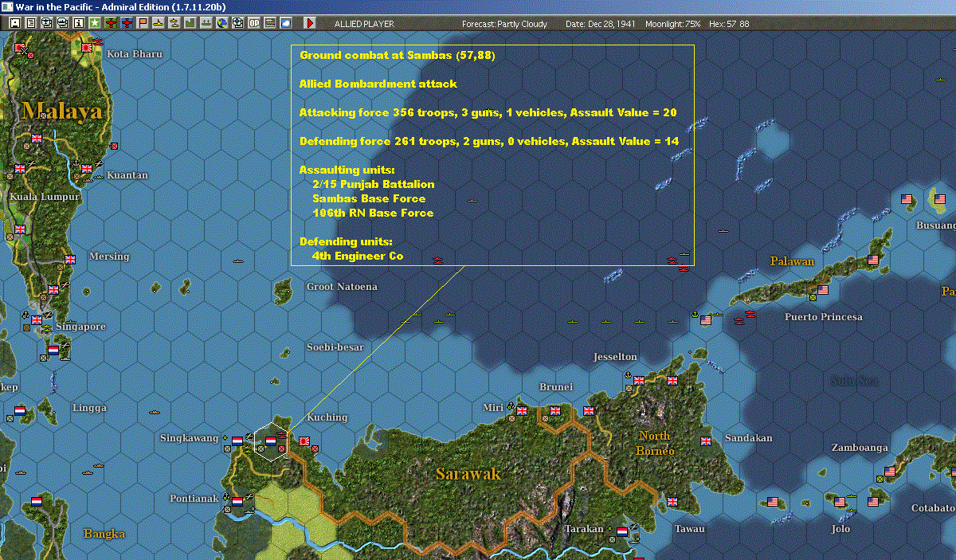Click Sambas Base Force in report
The height and width of the screenshot is (560, 956).
[370, 198]
